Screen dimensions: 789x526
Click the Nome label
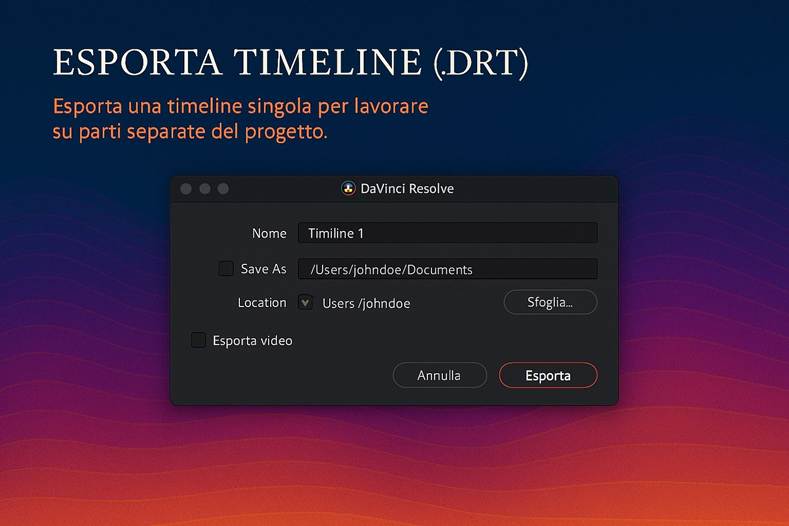click(269, 234)
